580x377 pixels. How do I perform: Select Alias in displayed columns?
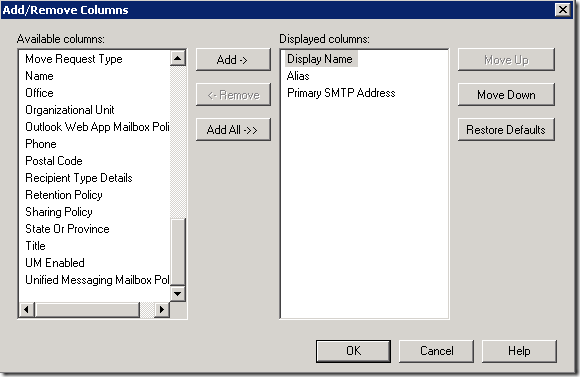298,76
